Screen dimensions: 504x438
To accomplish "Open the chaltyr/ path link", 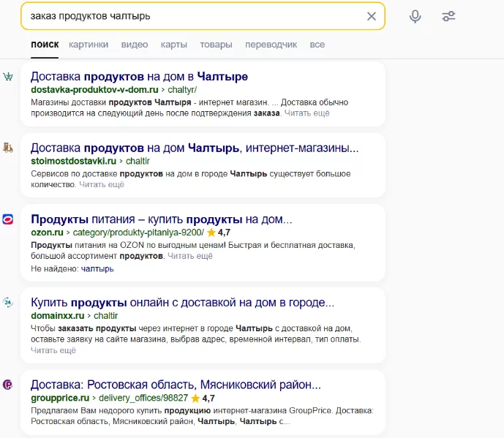I will (x=182, y=90).
